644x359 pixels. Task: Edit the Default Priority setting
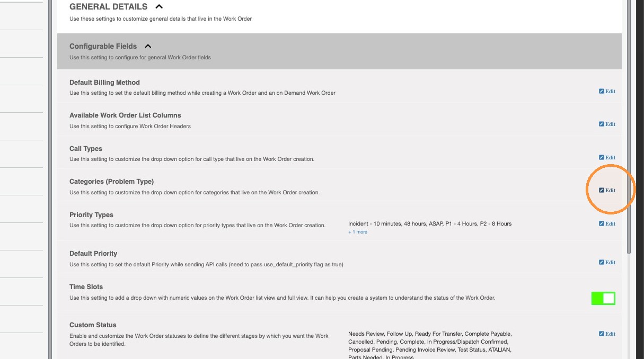click(x=607, y=262)
